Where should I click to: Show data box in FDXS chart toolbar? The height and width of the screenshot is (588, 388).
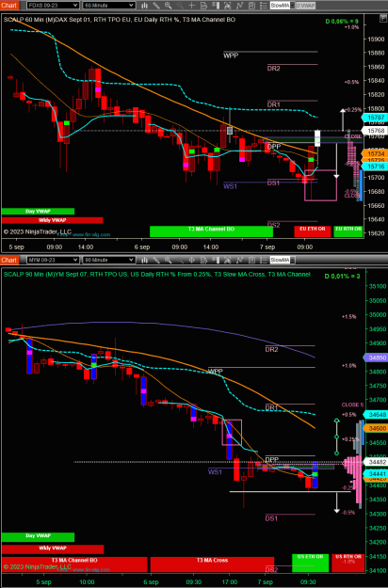click(x=203, y=6)
